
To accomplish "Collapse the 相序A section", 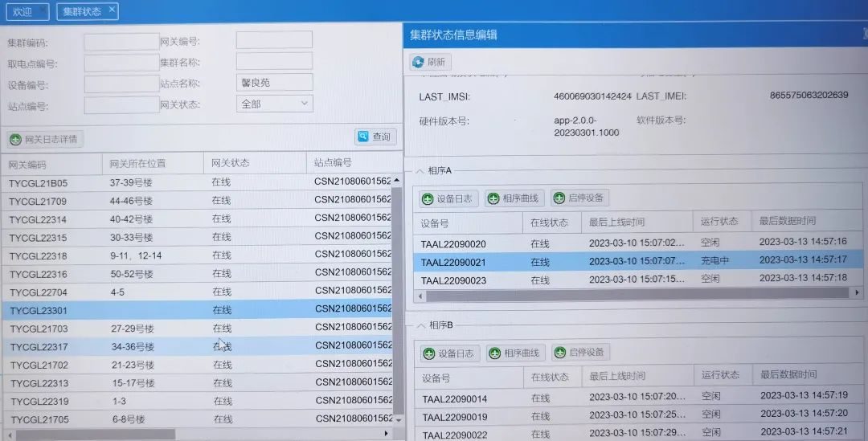I will [420, 171].
